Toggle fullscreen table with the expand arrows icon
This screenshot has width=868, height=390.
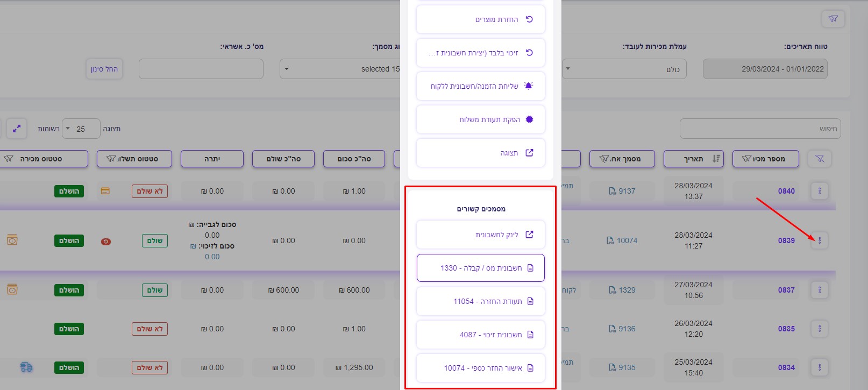tap(17, 129)
